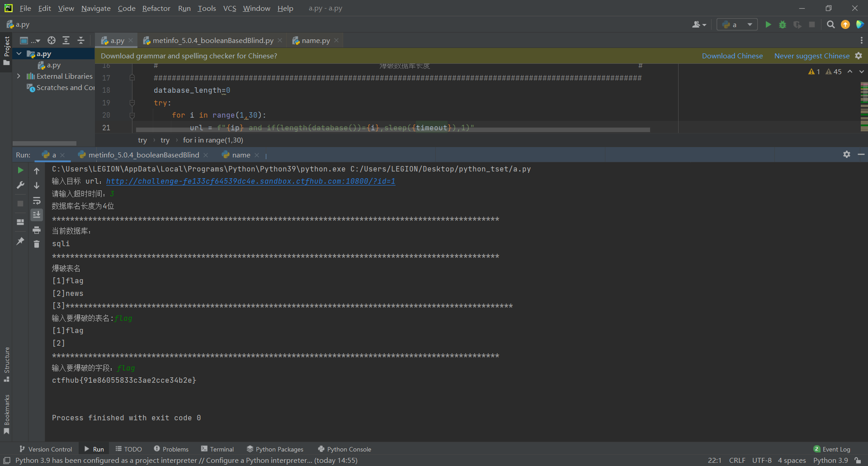Toggle soft-wrap in the Run console
This screenshot has width=868, height=466.
(37, 200)
